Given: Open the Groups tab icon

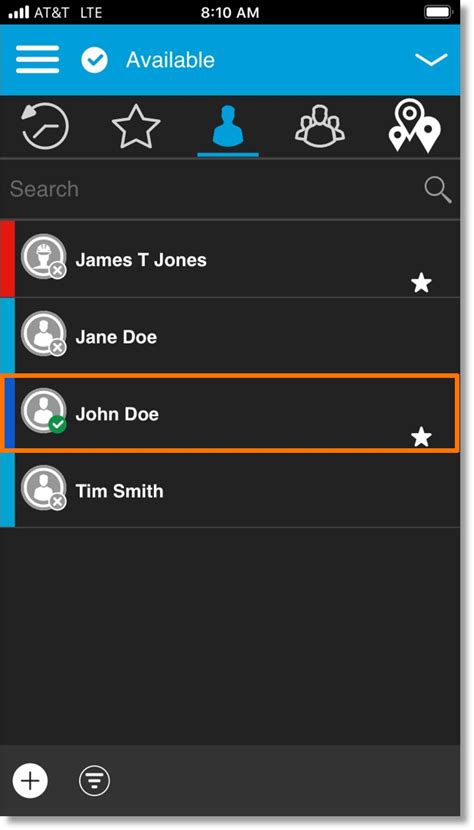Looking at the screenshot, I should point(320,126).
